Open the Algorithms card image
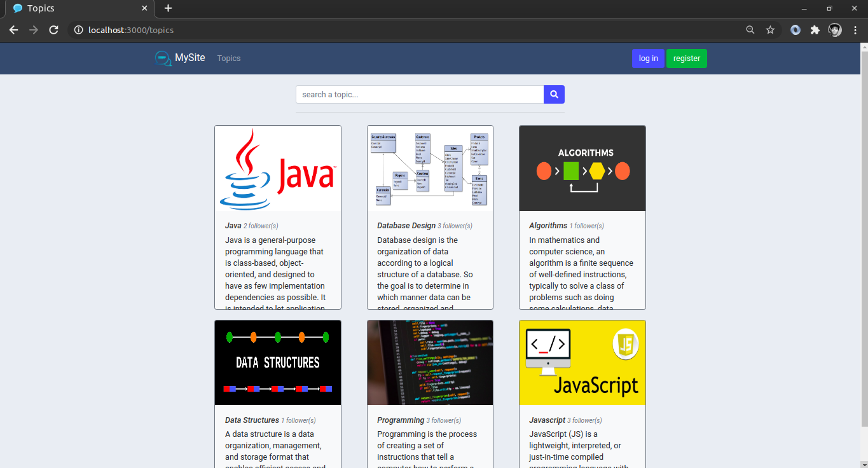 click(582, 169)
